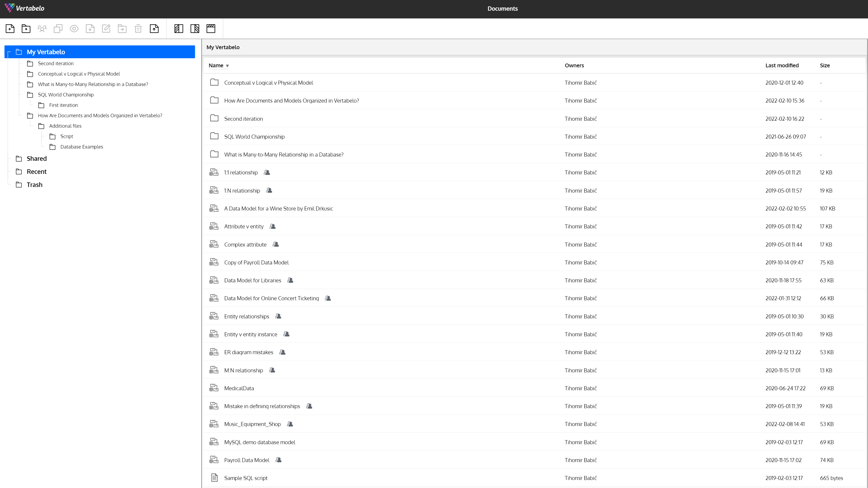Click the import/upload document icon

[x=154, y=29]
